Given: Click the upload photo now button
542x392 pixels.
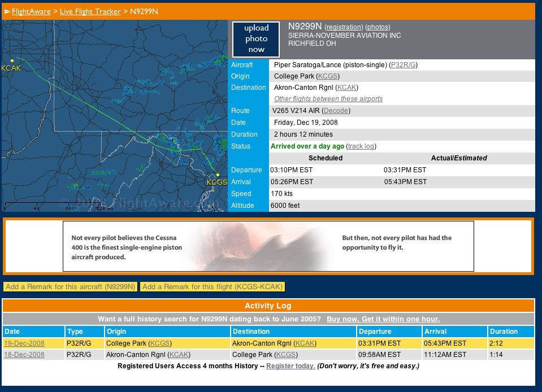Looking at the screenshot, I should point(256,39).
